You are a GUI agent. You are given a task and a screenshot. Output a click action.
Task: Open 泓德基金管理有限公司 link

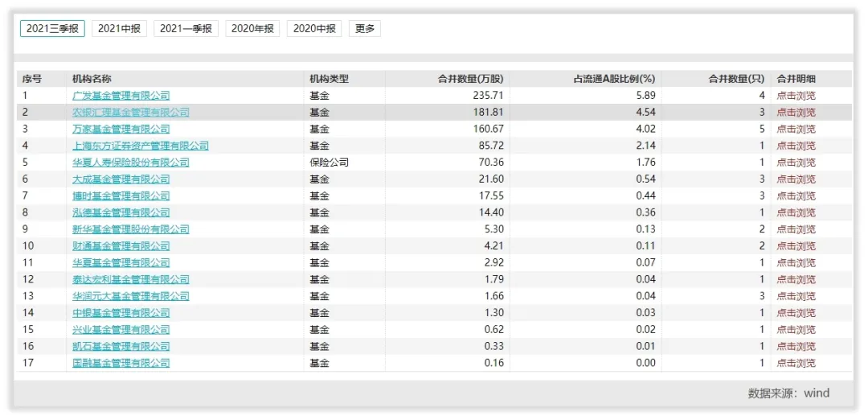[x=121, y=212]
